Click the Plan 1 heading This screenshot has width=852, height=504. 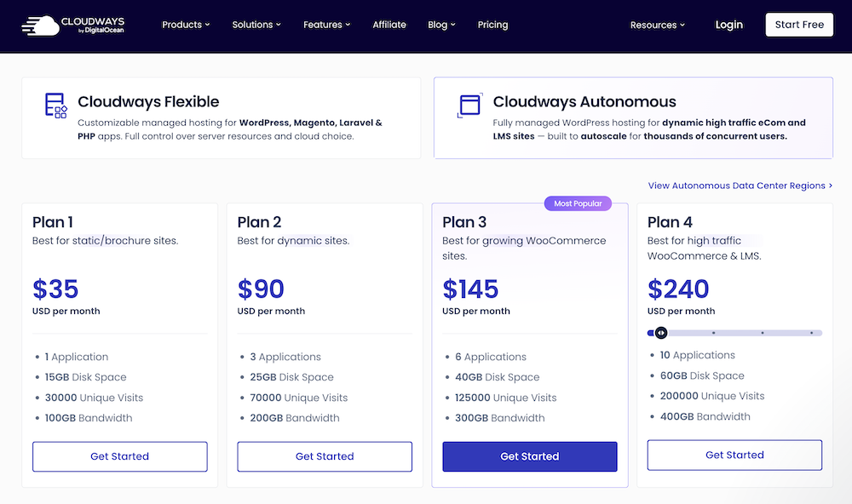(x=53, y=222)
